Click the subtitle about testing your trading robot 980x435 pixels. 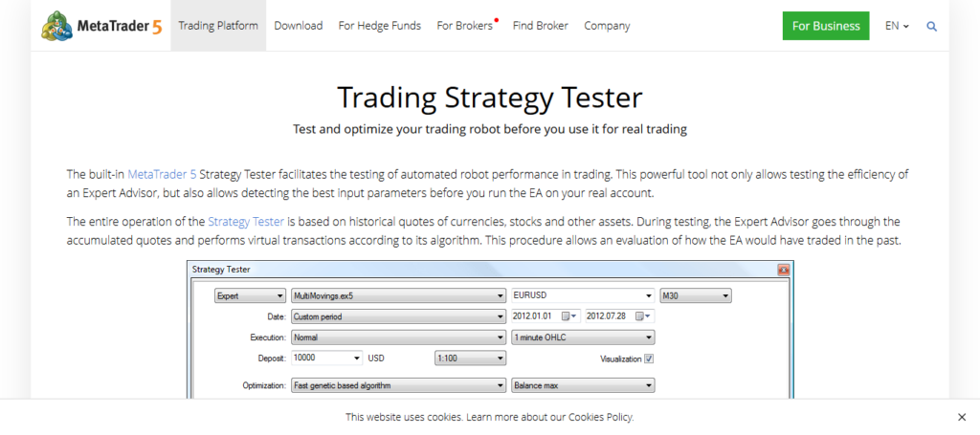point(489,130)
